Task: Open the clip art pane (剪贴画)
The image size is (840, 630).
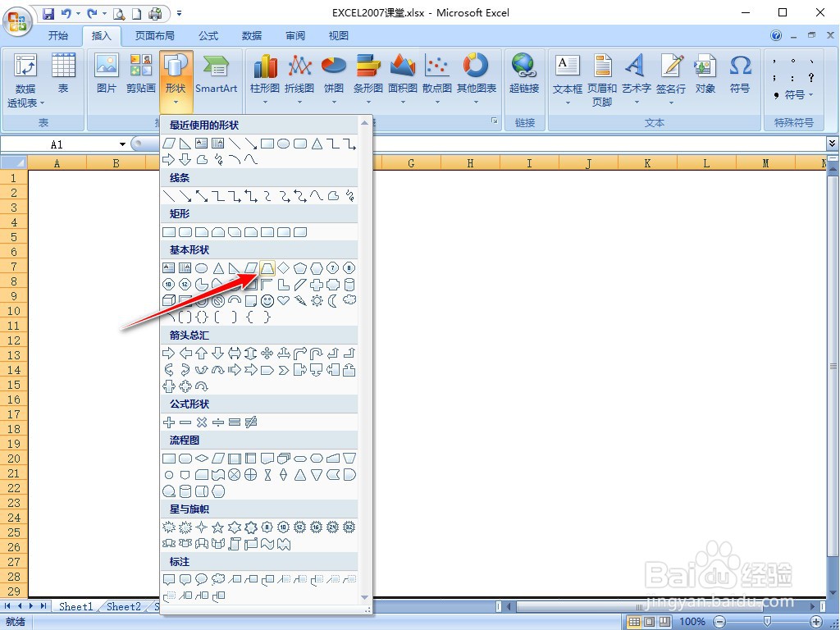Action: (141, 74)
